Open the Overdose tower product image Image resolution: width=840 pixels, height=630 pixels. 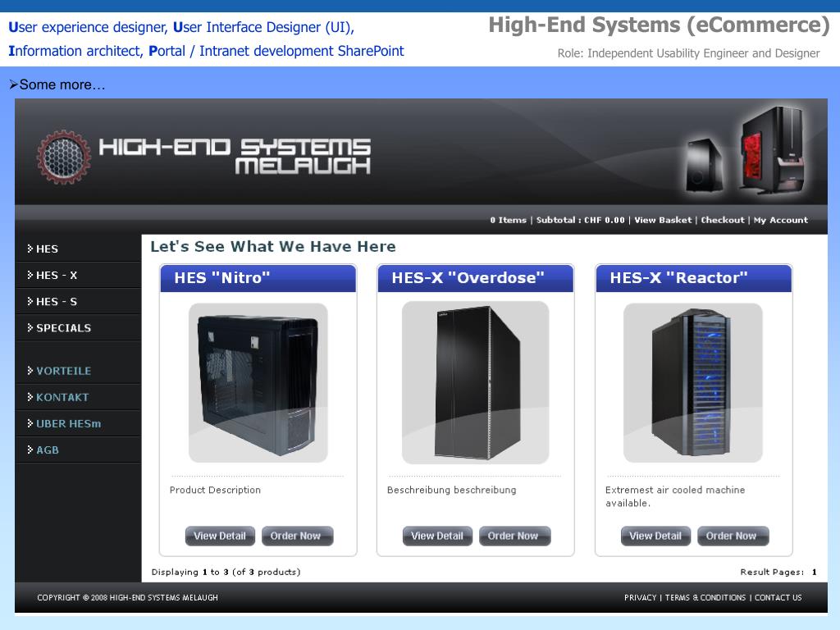(475, 382)
